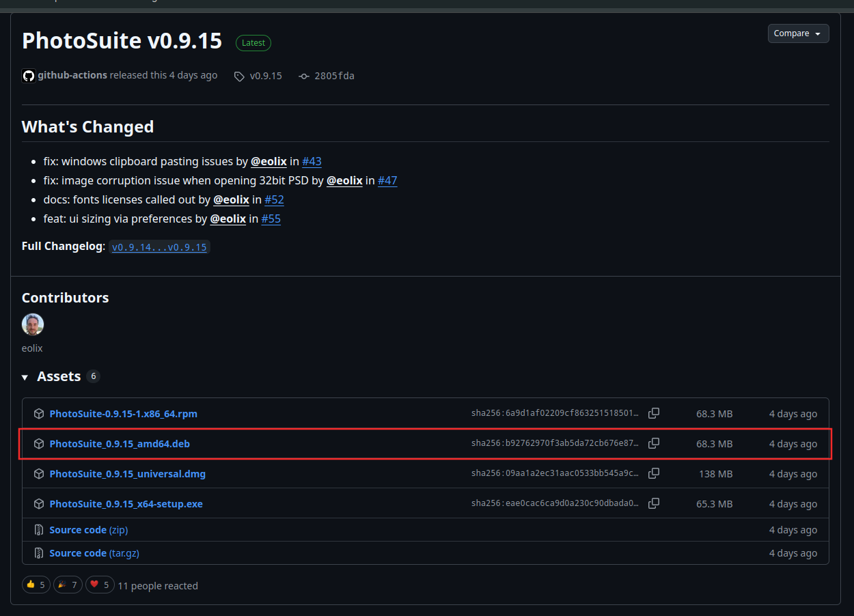854x616 pixels.
Task: Click the "Contributors" heading
Action: [x=66, y=298]
